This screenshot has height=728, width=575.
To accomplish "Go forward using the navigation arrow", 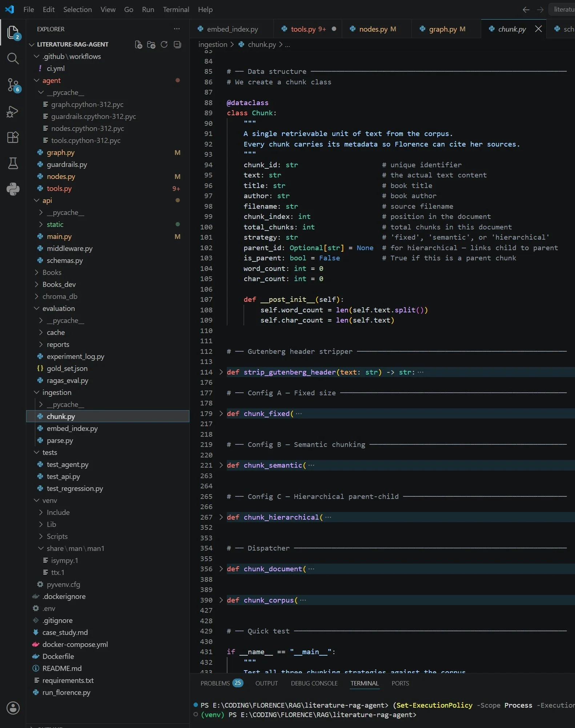I will point(540,9).
